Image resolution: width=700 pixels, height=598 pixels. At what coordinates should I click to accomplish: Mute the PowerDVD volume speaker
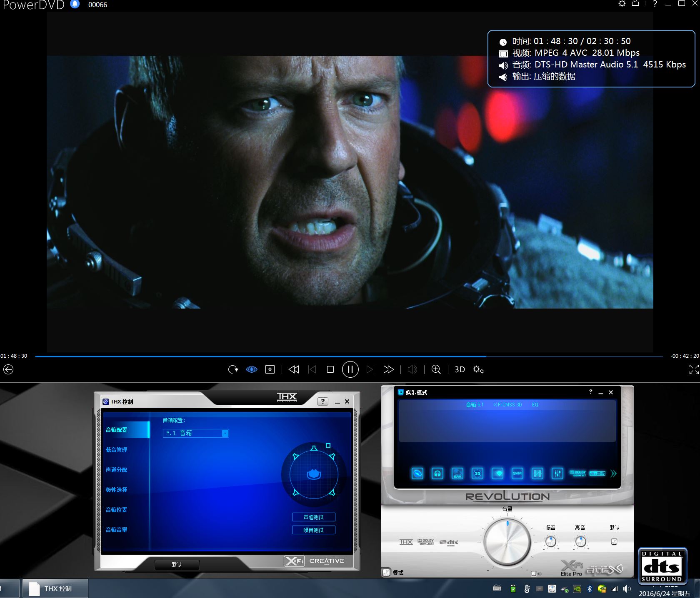[x=412, y=369]
